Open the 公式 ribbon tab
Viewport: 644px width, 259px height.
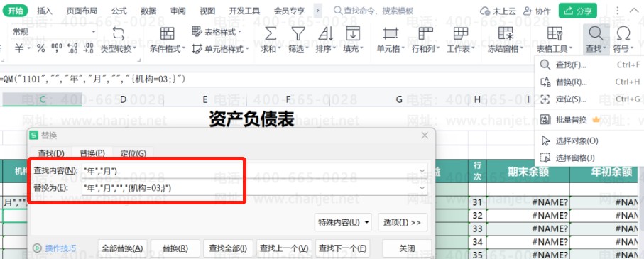(x=119, y=11)
